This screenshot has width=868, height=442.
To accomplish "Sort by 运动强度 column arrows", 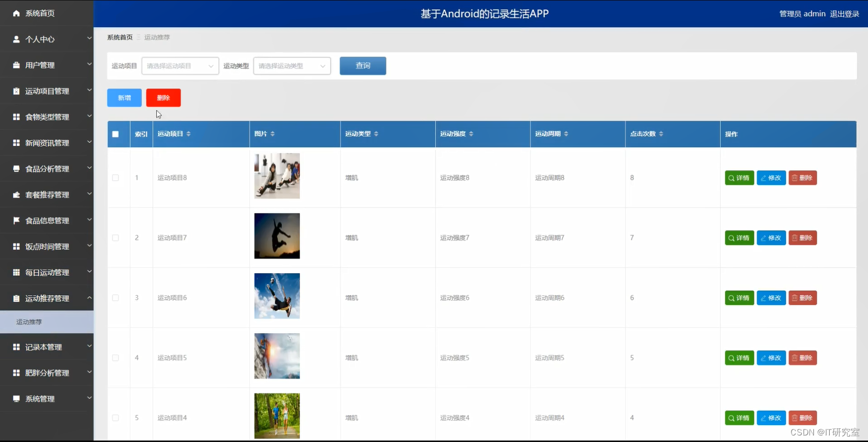I will (471, 134).
